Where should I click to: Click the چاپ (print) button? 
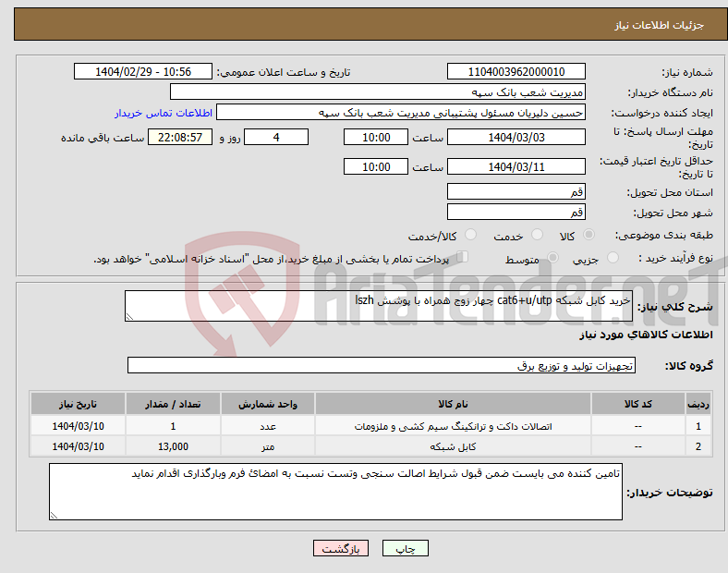[405, 548]
